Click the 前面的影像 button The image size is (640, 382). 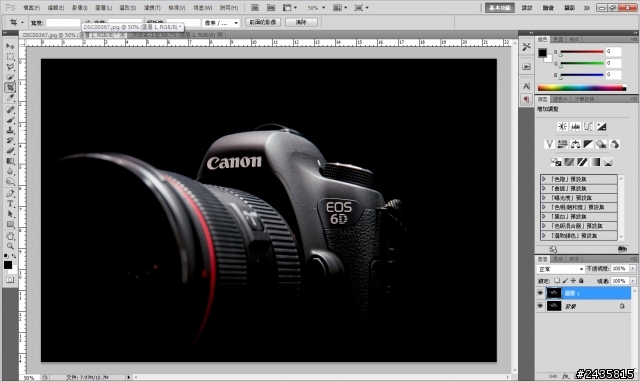[x=263, y=22]
